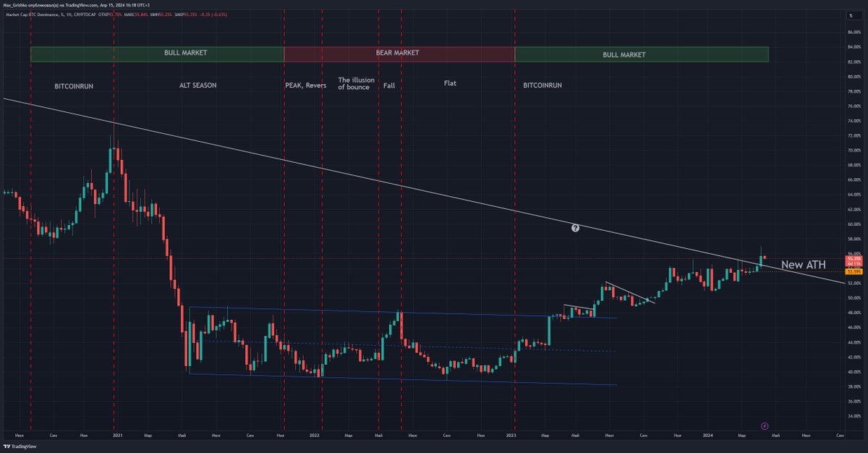The width and height of the screenshot is (868, 453).
Task: Click the question mark icon on the trendline
Action: click(x=575, y=227)
